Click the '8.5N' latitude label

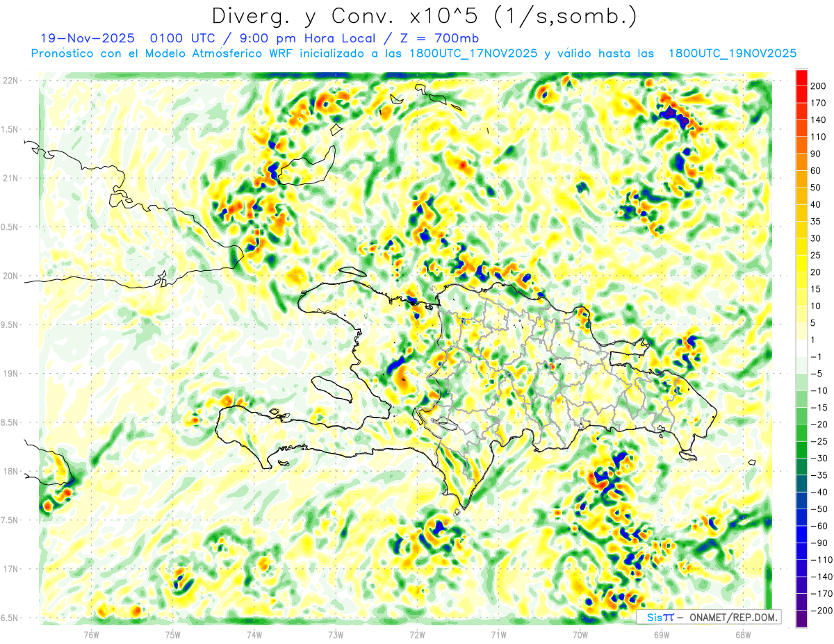pos(10,422)
